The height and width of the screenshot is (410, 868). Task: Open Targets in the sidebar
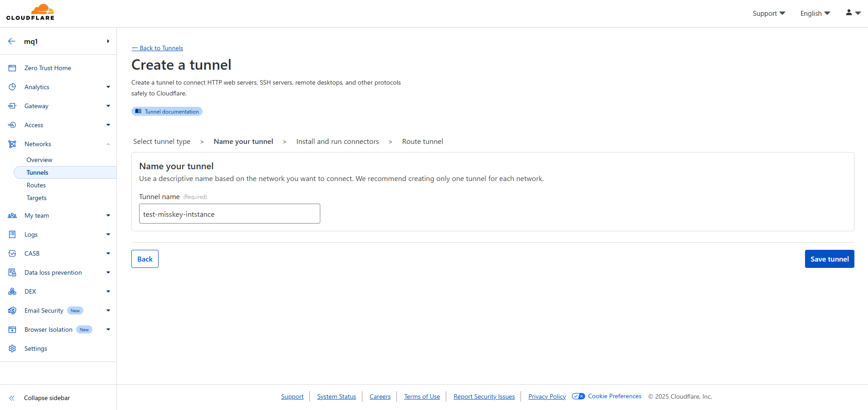[x=37, y=198]
